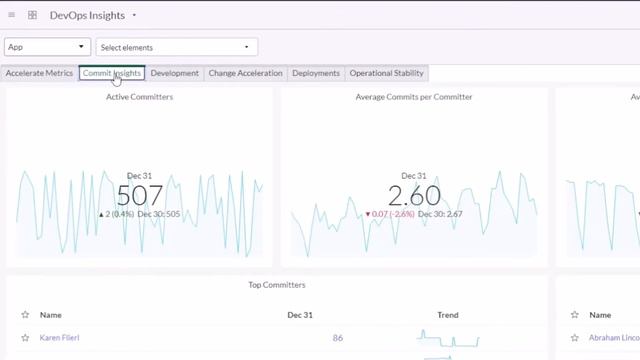Viewport: 640px width, 360px height.
Task: Click the Active Committers trend chart
Action: coord(139,214)
